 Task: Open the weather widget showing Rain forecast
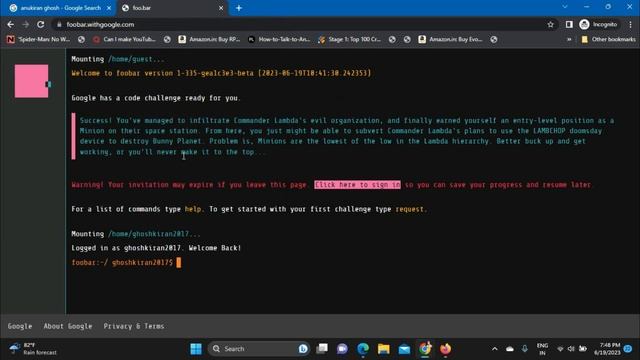pos(33,349)
